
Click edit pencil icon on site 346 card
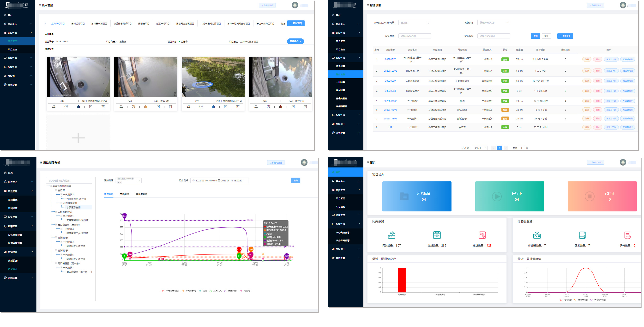tap(293, 107)
